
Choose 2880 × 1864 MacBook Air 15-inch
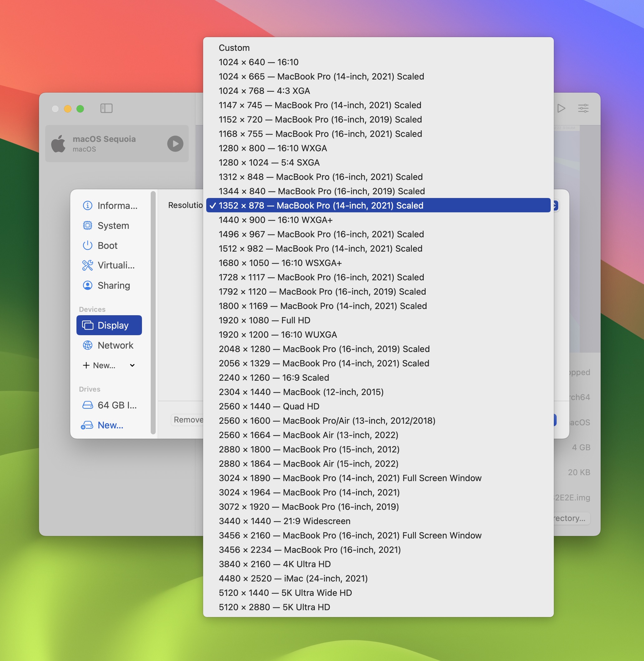tap(378, 464)
